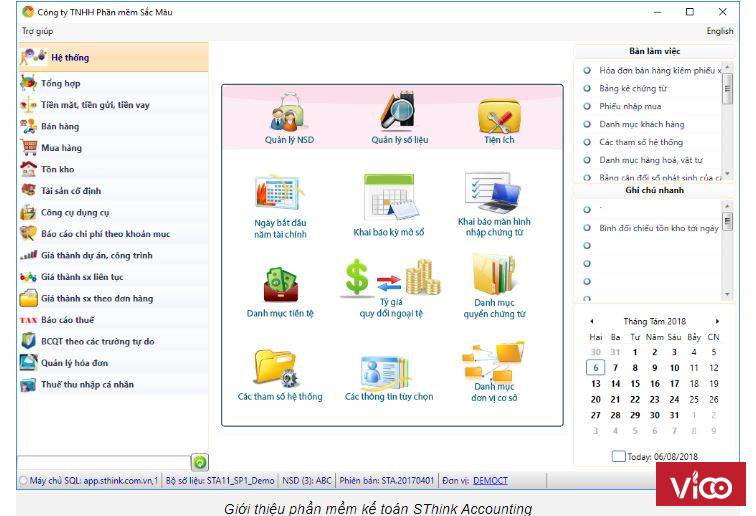Open Khai báo màn hình nhập chứng từ
Image resolution: width=756 pixels, height=516 pixels.
493,193
